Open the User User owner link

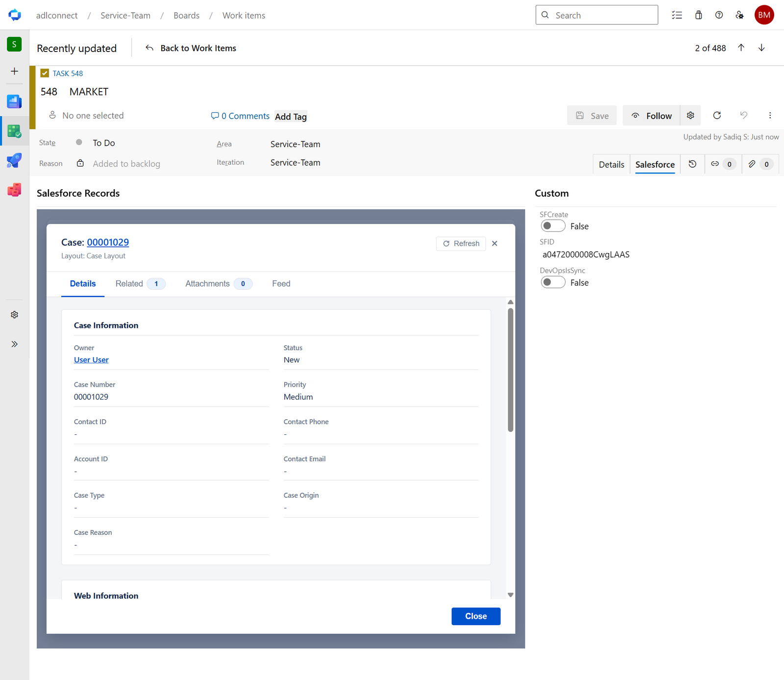[91, 360]
